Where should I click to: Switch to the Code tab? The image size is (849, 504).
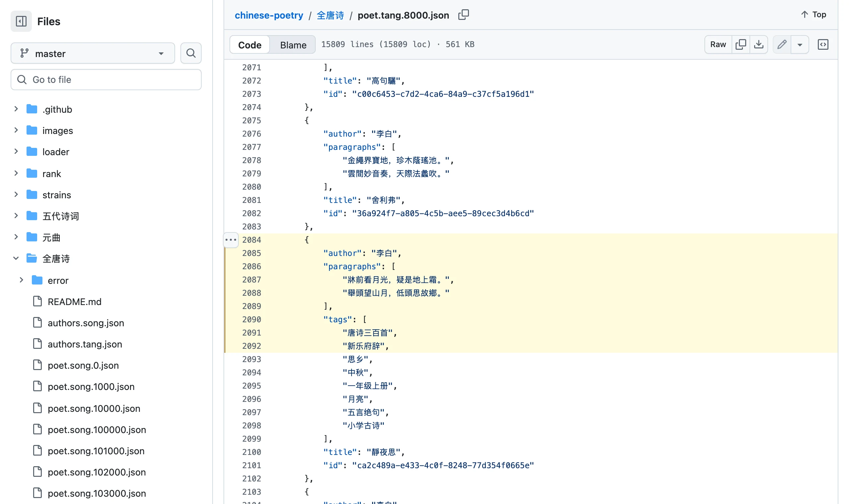click(x=250, y=45)
